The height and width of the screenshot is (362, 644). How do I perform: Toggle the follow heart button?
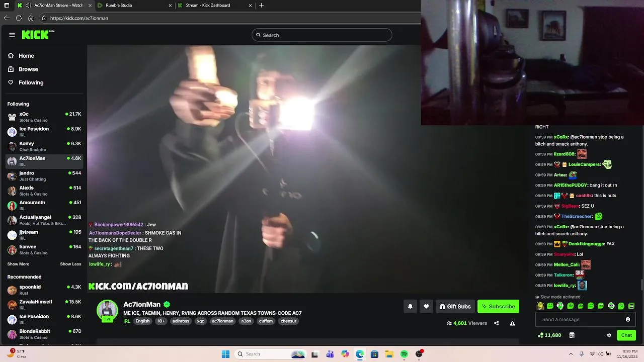click(426, 306)
